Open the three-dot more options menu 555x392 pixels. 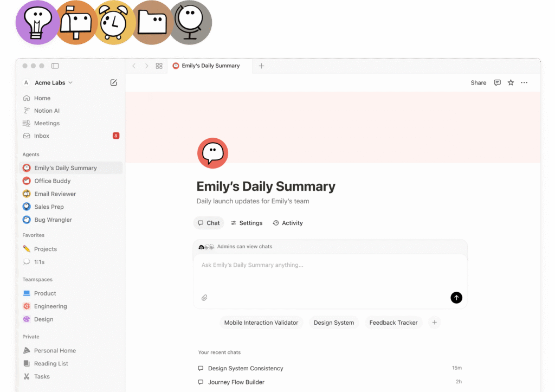(x=524, y=82)
